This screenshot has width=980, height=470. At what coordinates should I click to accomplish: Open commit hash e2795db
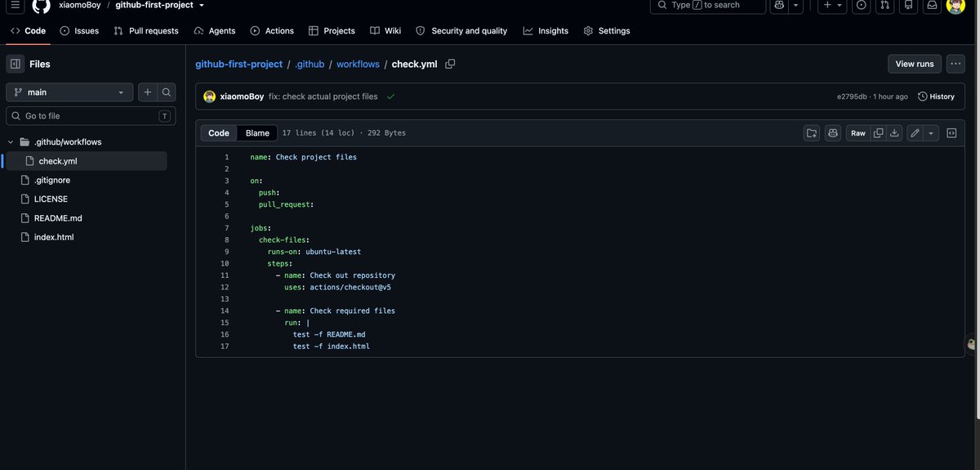click(x=853, y=96)
